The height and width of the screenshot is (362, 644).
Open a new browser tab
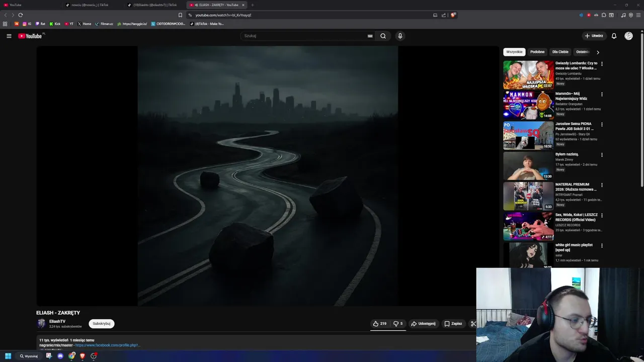click(x=253, y=5)
